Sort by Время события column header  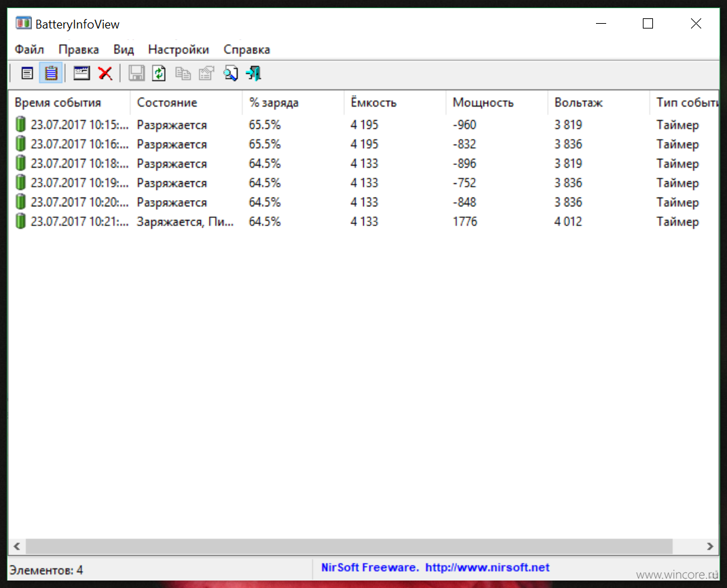(69, 103)
